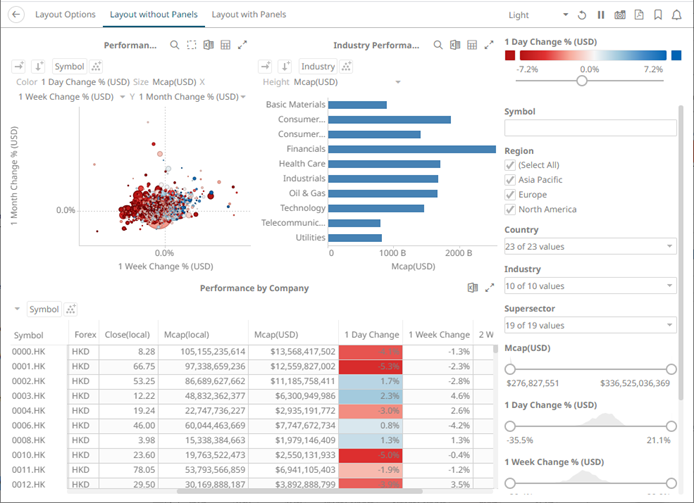Toggle the Asia Pacific region checkbox

511,180
